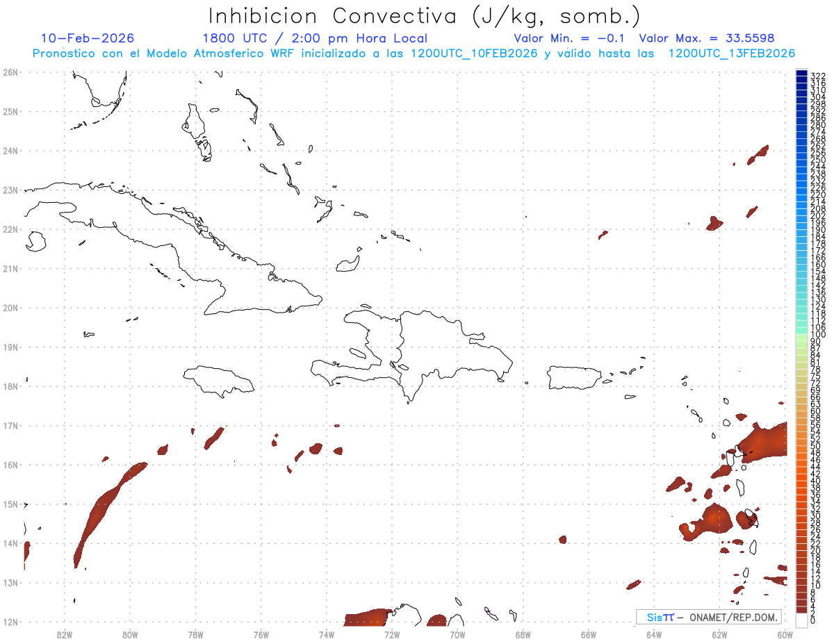
Task: Click the "72W" longitude label
Action: [x=392, y=634]
